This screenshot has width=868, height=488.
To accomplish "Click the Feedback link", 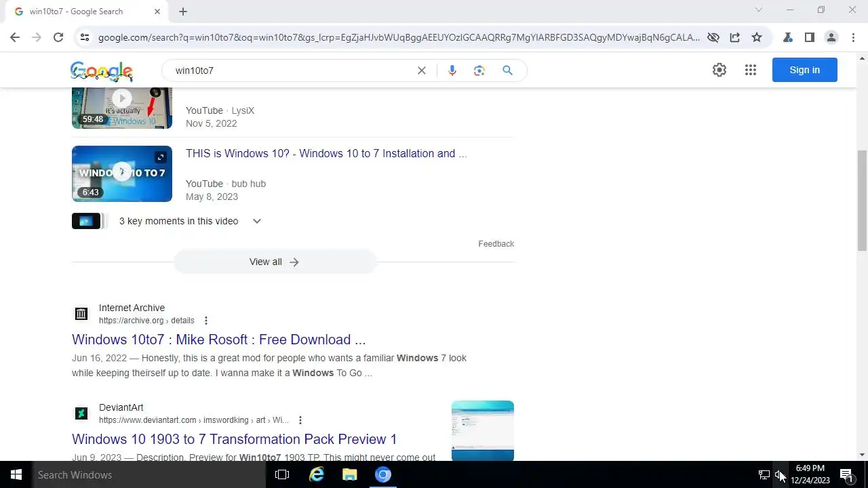I will (496, 244).
